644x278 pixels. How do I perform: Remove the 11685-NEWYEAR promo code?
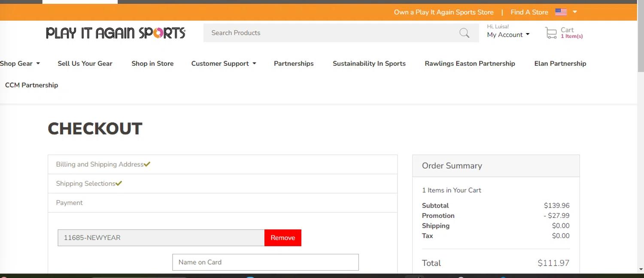click(283, 238)
